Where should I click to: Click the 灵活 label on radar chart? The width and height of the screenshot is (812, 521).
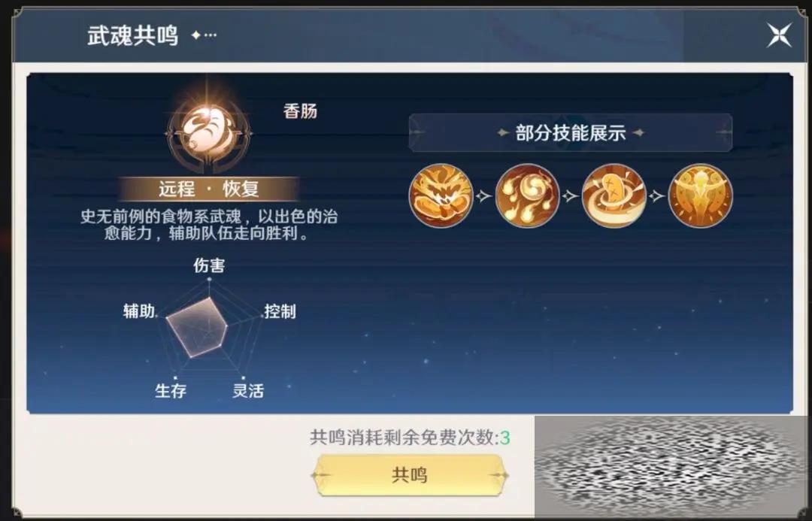pos(248,390)
